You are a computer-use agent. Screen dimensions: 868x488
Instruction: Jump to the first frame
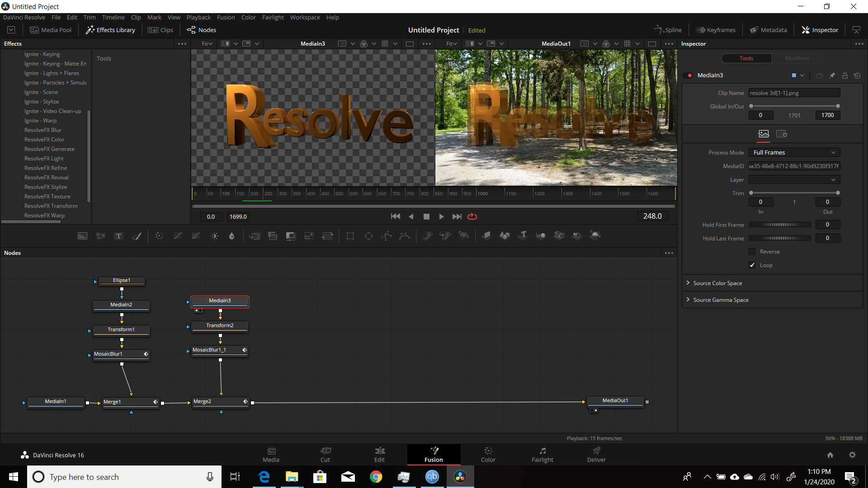click(x=395, y=216)
